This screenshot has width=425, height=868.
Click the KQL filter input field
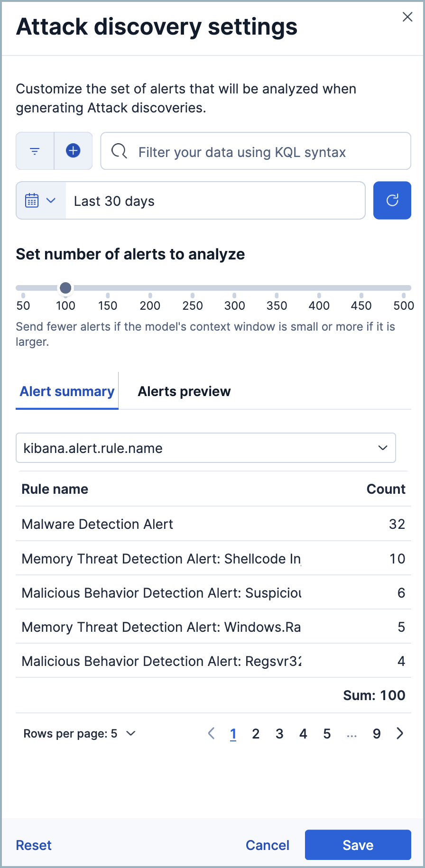pos(256,151)
